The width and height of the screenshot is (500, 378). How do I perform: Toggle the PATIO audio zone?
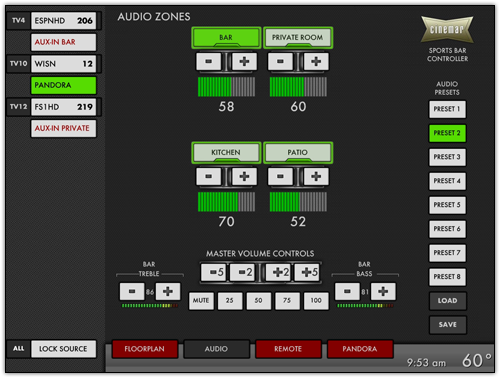pos(298,153)
